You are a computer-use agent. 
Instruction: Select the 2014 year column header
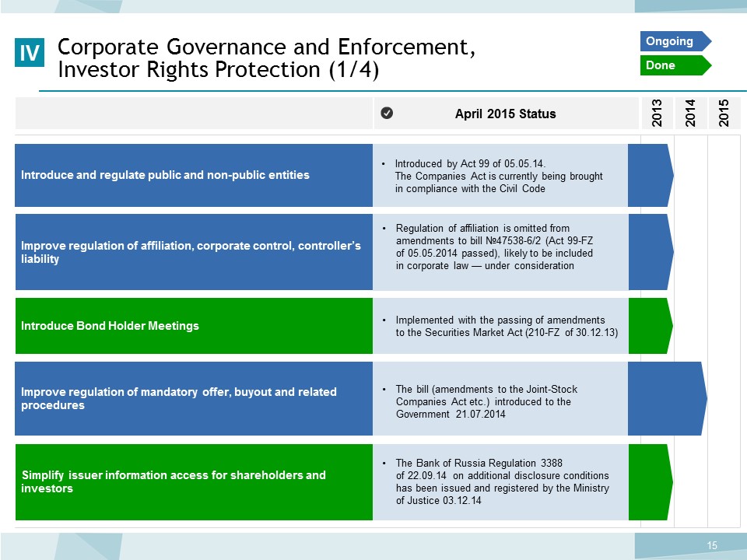[690, 113]
